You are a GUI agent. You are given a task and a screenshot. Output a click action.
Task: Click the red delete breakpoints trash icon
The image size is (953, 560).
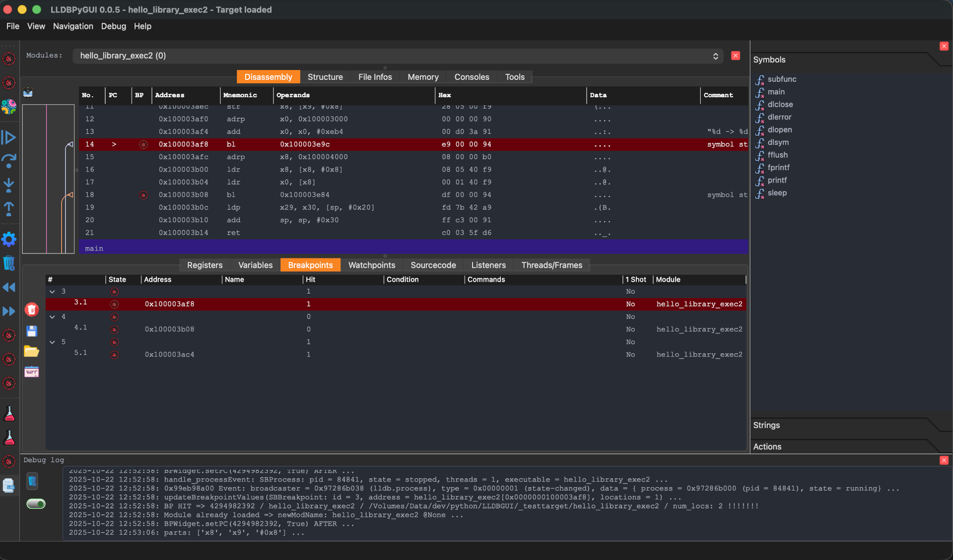coord(32,310)
